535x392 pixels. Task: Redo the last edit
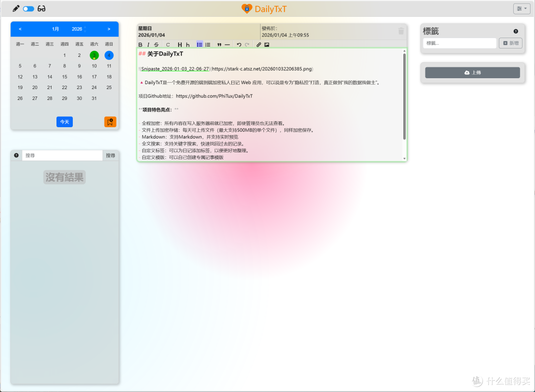(x=247, y=45)
